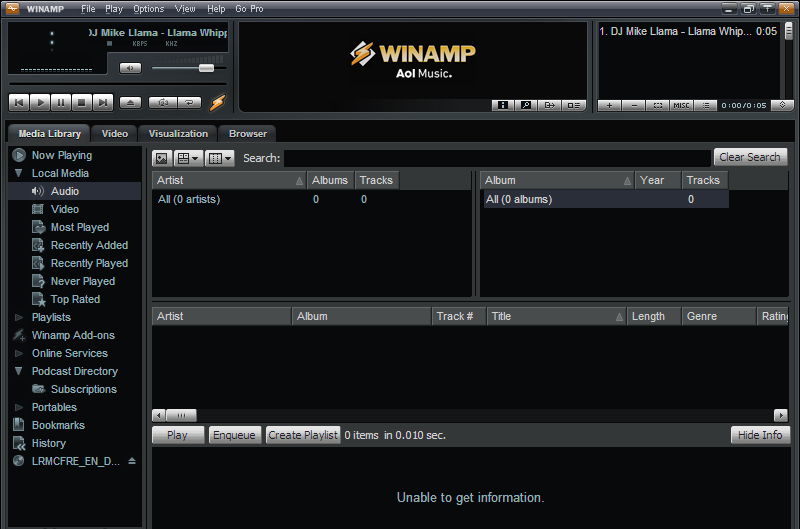
Task: Toggle the playlist view button below the logo
Action: pos(573,105)
